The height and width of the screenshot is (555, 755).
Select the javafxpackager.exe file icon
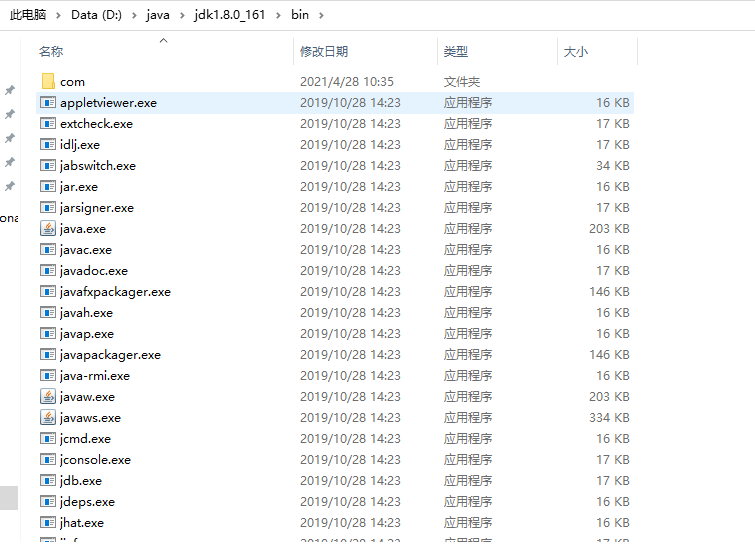pyautogui.click(x=48, y=291)
